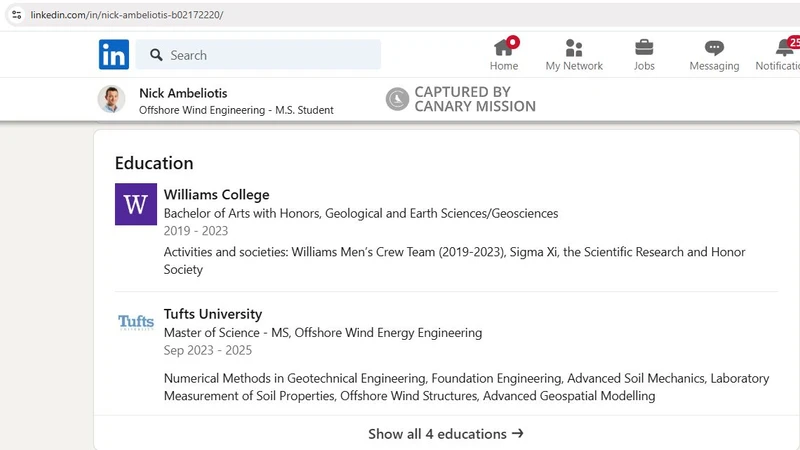Open the Messaging chat icon

714,47
